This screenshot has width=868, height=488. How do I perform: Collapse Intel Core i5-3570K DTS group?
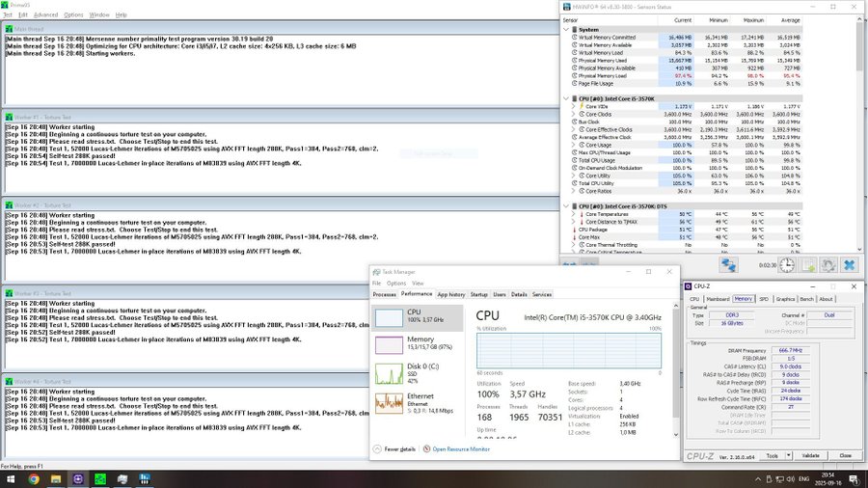click(x=566, y=206)
